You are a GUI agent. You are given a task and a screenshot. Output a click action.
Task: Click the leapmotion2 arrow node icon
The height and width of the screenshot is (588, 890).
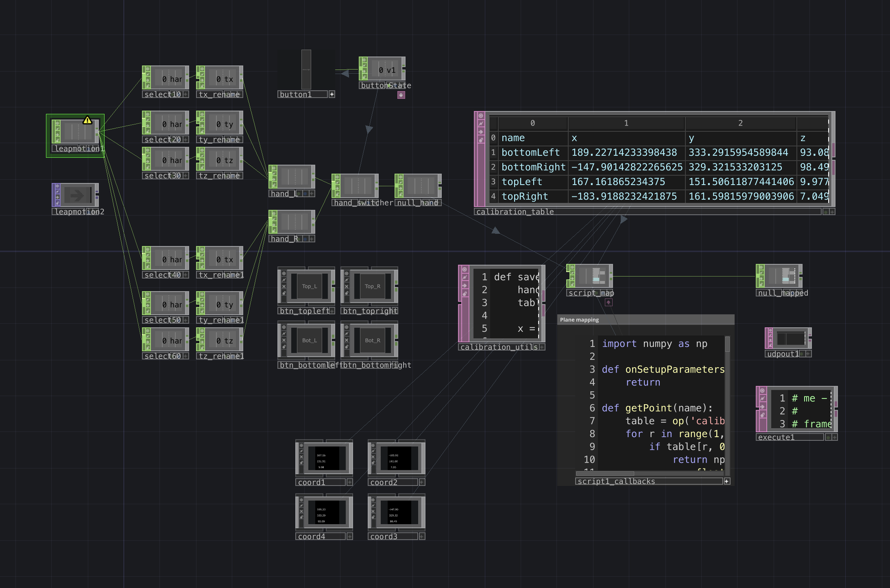coord(77,196)
